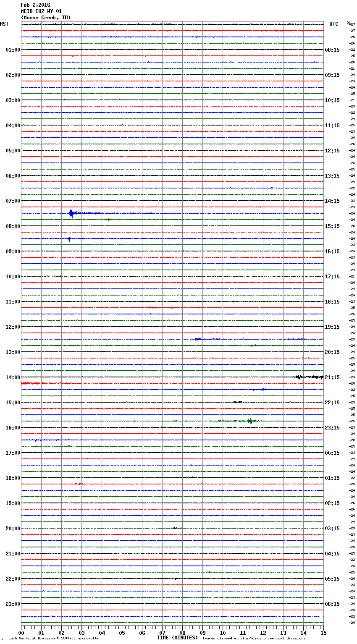Click the MST timezone header
This screenshot has height=644, width=357.
pos(4,24)
